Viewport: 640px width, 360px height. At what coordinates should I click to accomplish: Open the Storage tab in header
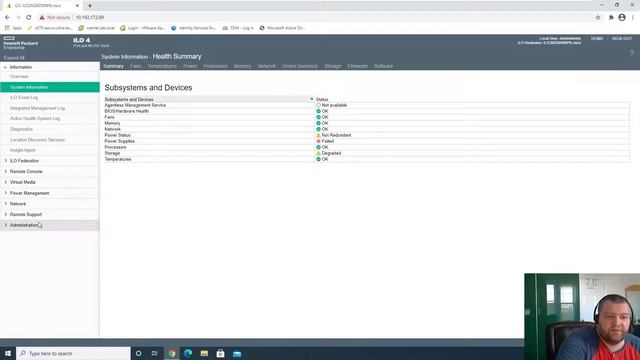[x=333, y=66]
